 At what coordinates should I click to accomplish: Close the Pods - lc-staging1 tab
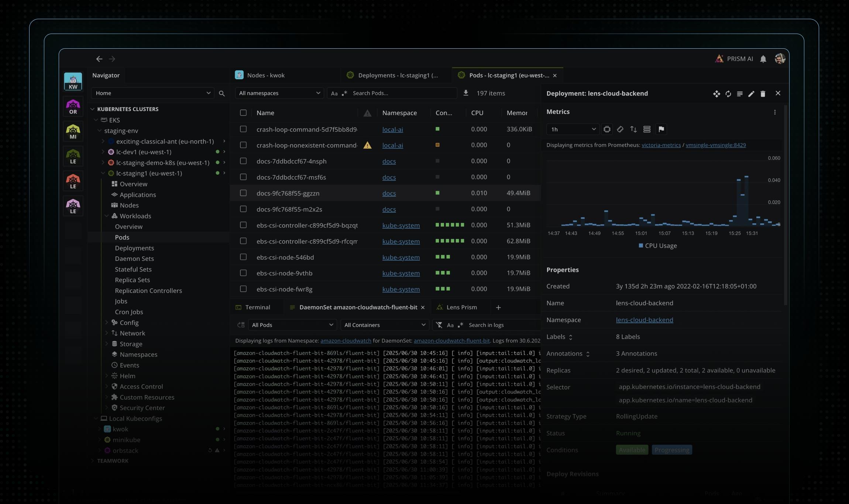[x=555, y=76]
